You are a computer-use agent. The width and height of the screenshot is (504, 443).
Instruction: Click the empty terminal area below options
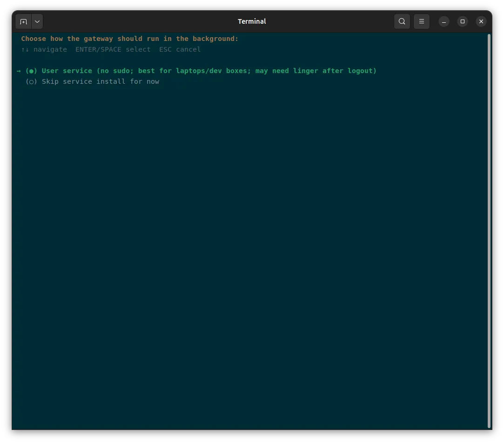[249, 251]
